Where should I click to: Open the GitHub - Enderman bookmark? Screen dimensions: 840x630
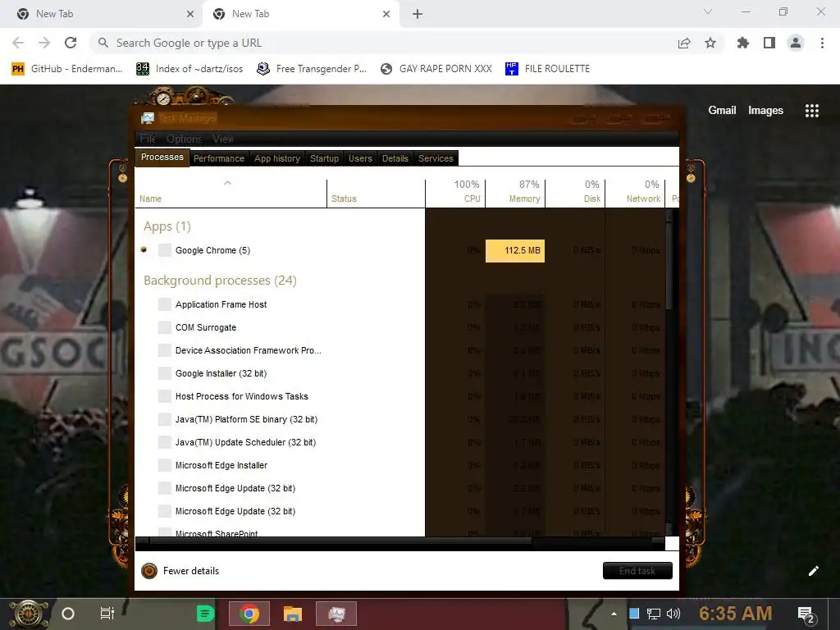[67, 69]
